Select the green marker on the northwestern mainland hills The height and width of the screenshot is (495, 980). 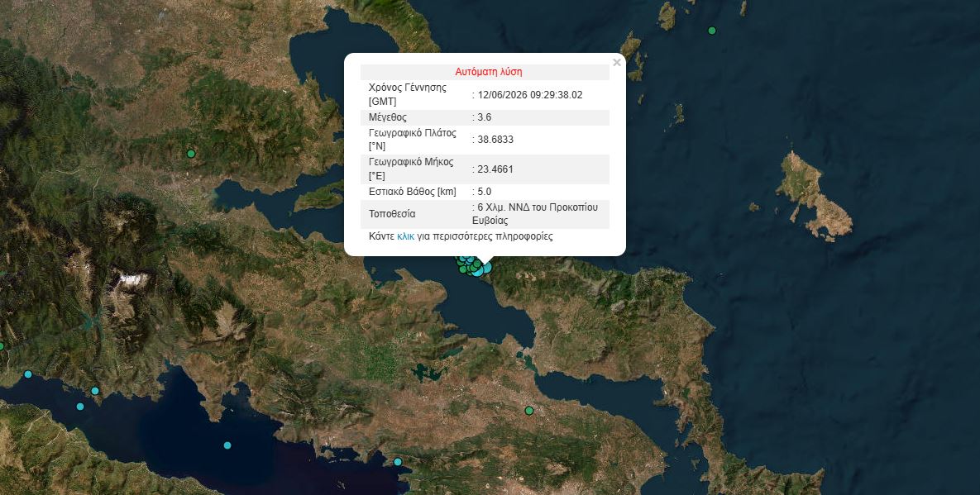pyautogui.click(x=191, y=154)
